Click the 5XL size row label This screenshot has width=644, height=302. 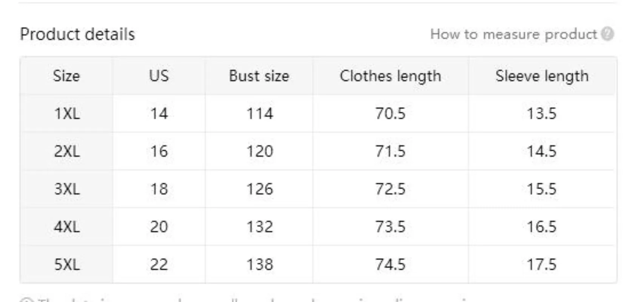click(67, 264)
